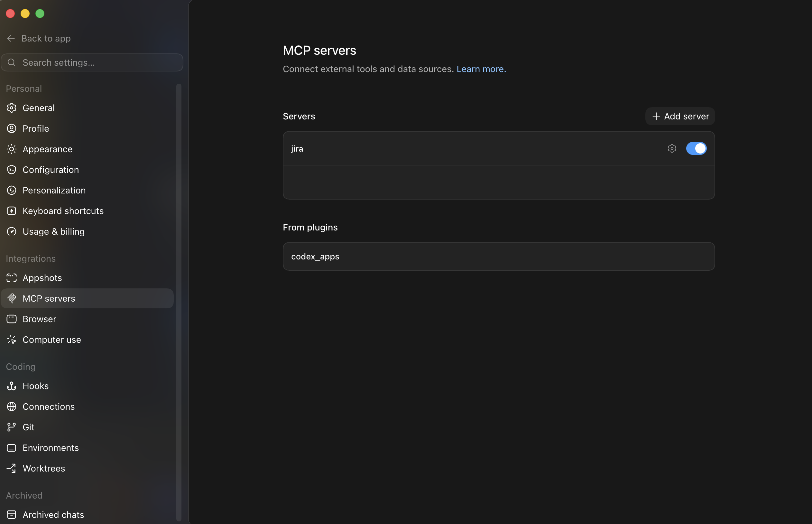Click the Computer use cursor icon

click(12, 340)
